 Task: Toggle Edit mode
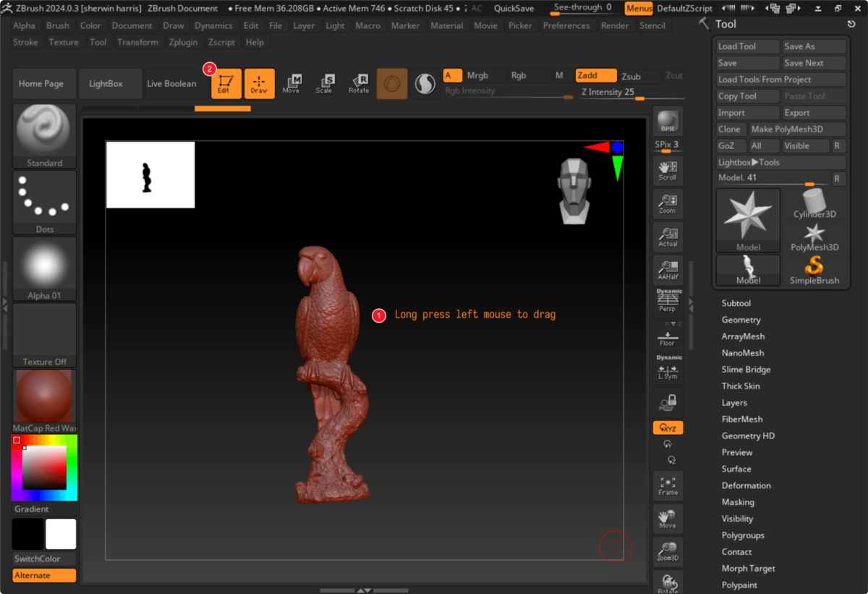click(x=226, y=83)
